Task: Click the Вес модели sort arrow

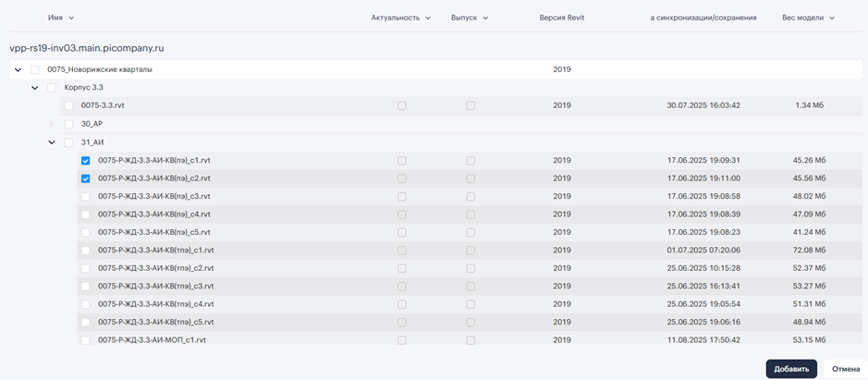Action: 832,18
